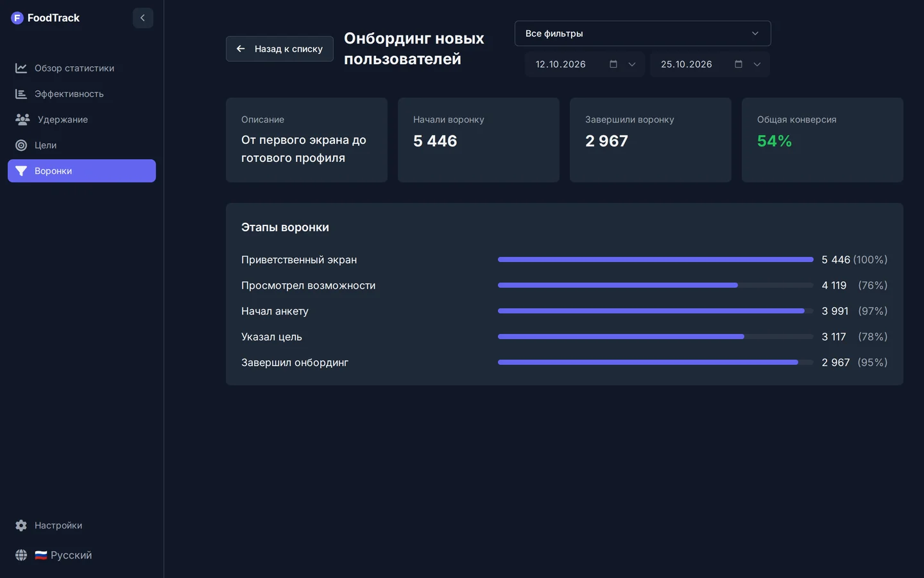Click Назад к списку button
This screenshot has width=924, height=578.
pyautogui.click(x=279, y=49)
